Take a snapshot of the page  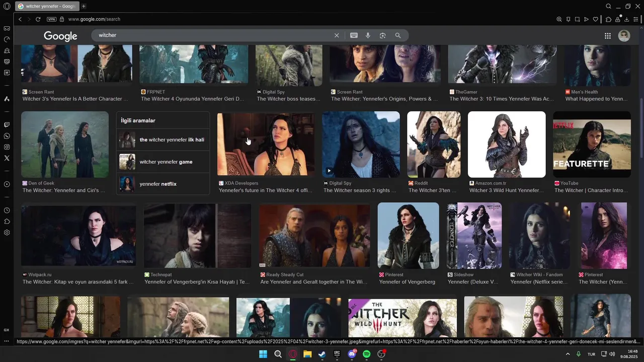[577, 19]
